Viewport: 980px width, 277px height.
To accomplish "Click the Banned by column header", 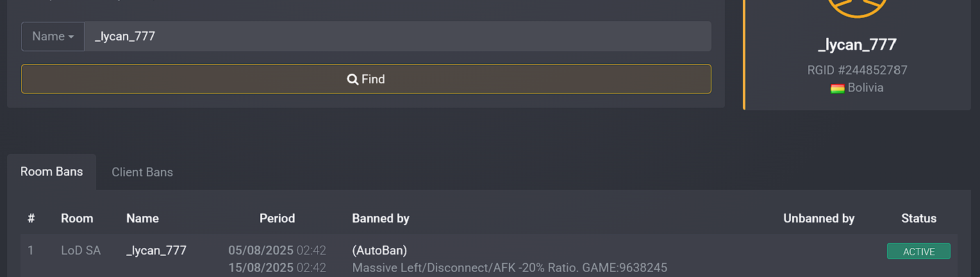I will (381, 218).
